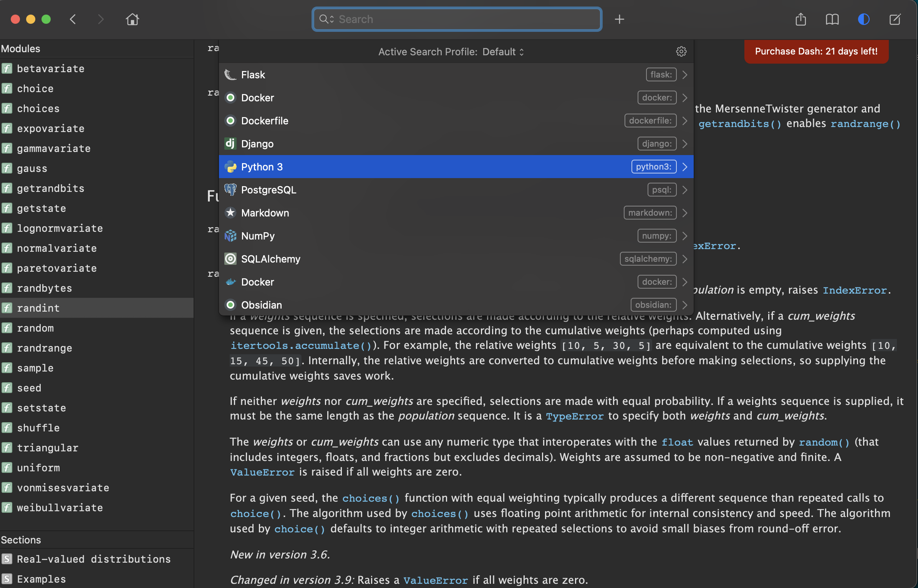Click Purchase Dash 21 days left button
This screenshot has height=588, width=918.
[816, 51]
